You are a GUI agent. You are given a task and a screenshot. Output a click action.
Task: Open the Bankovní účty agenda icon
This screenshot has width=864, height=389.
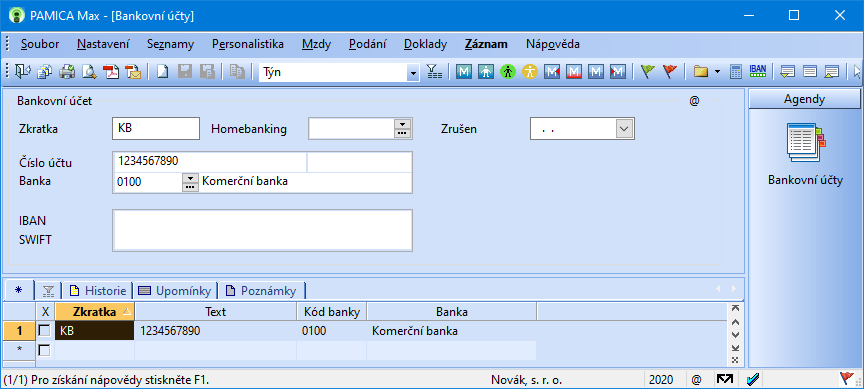(805, 143)
